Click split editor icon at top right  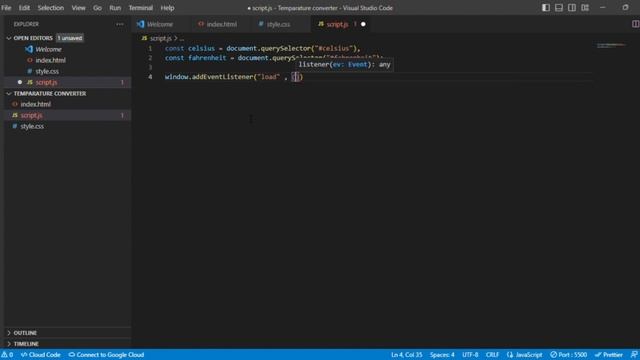pos(635,24)
